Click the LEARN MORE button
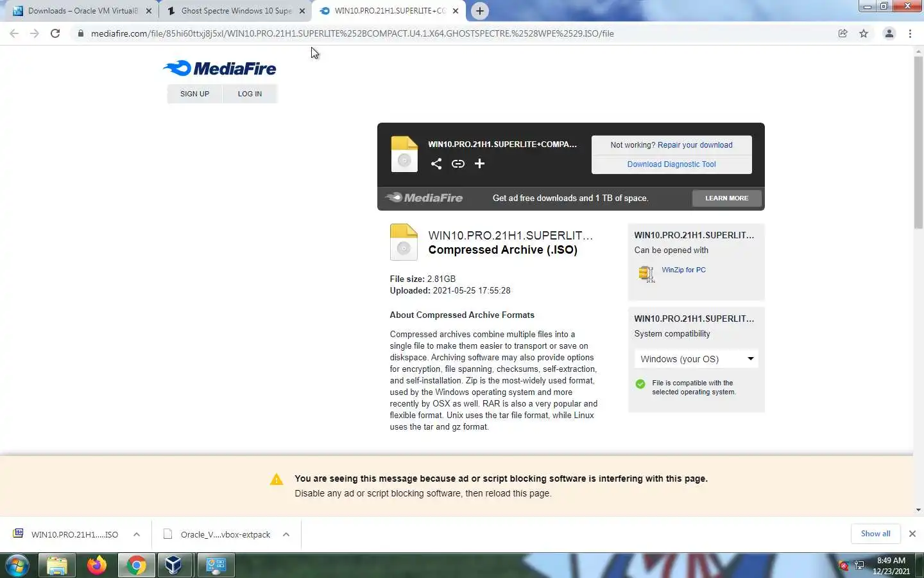Screen dimensions: 924x578 pos(727,198)
